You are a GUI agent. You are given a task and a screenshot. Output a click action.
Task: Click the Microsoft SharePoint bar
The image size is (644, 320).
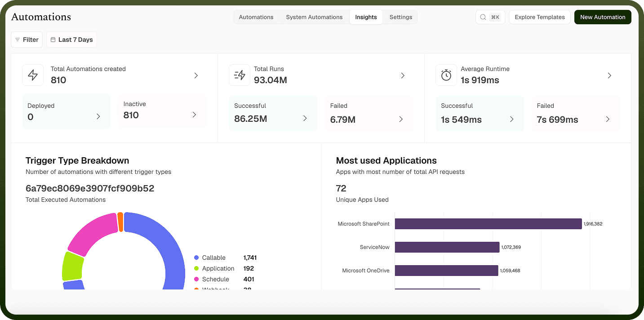489,224
